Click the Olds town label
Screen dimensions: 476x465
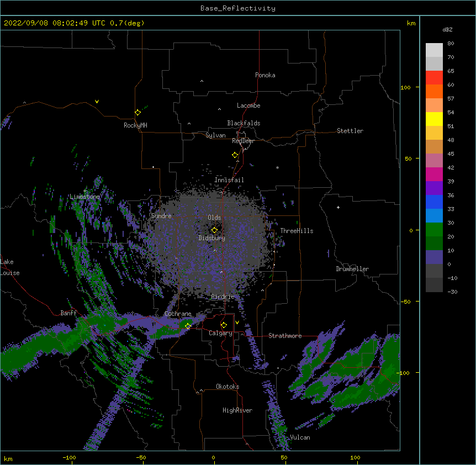tap(214, 218)
